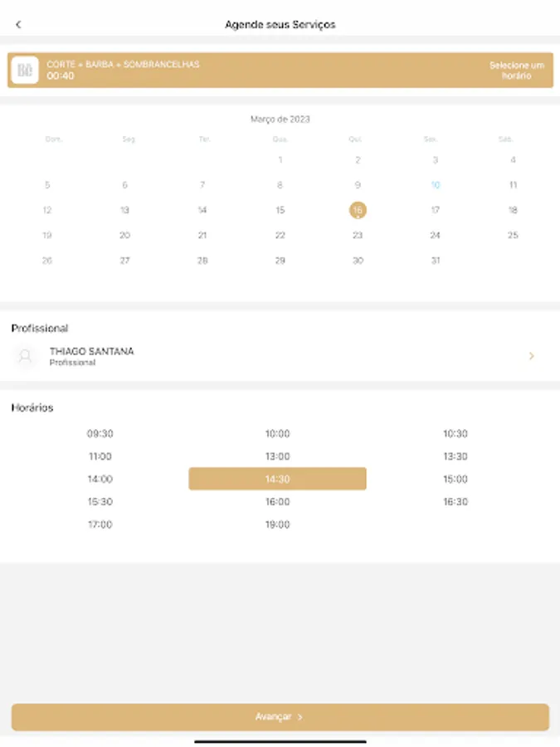Select March 23 on the calendar

pyautogui.click(x=358, y=236)
